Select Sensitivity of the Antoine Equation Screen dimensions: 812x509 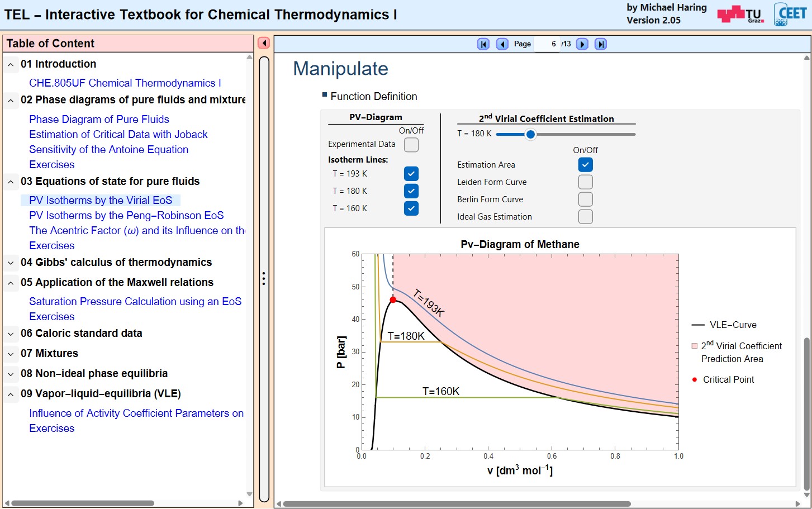(x=108, y=150)
